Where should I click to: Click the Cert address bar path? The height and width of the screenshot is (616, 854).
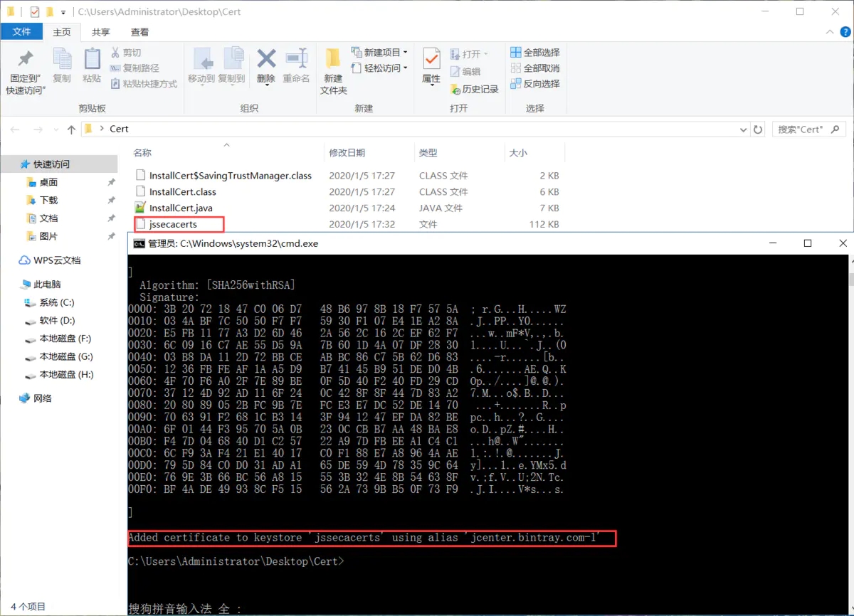pos(119,129)
